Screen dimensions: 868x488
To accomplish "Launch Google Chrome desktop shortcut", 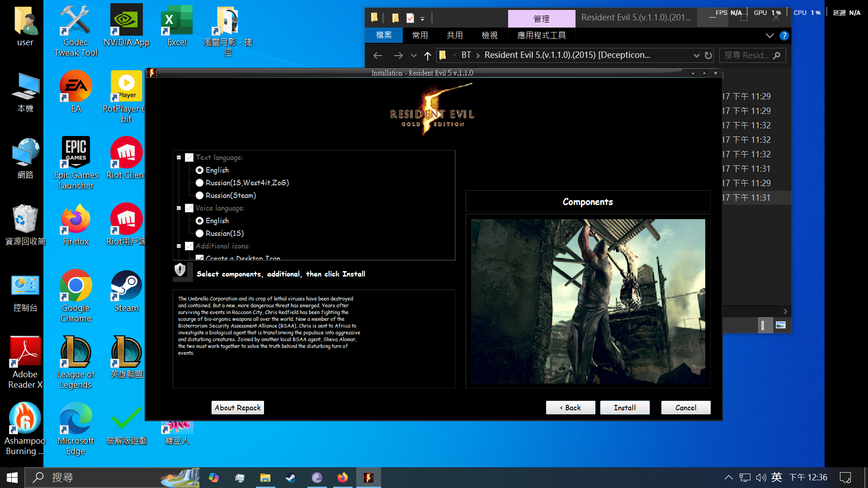I will [76, 296].
